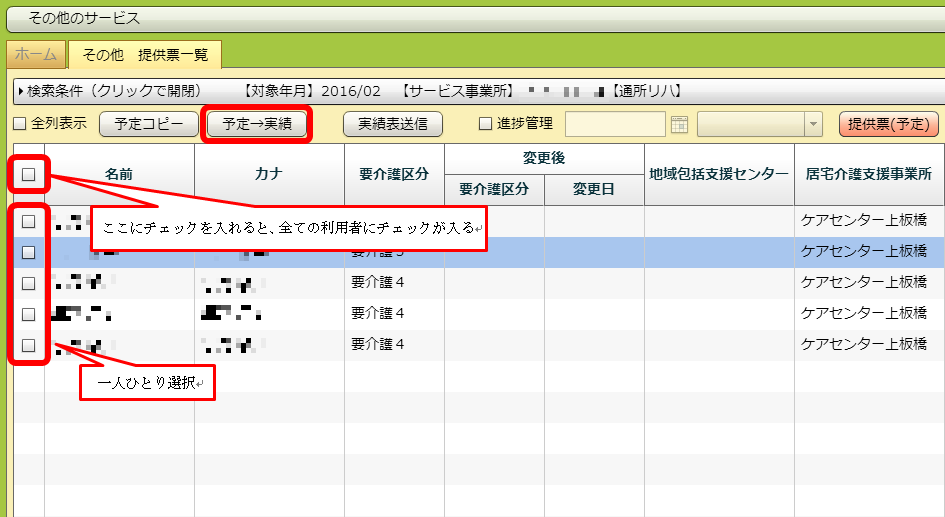
Task: Select the 地域包括支援センター column header
Action: [719, 174]
